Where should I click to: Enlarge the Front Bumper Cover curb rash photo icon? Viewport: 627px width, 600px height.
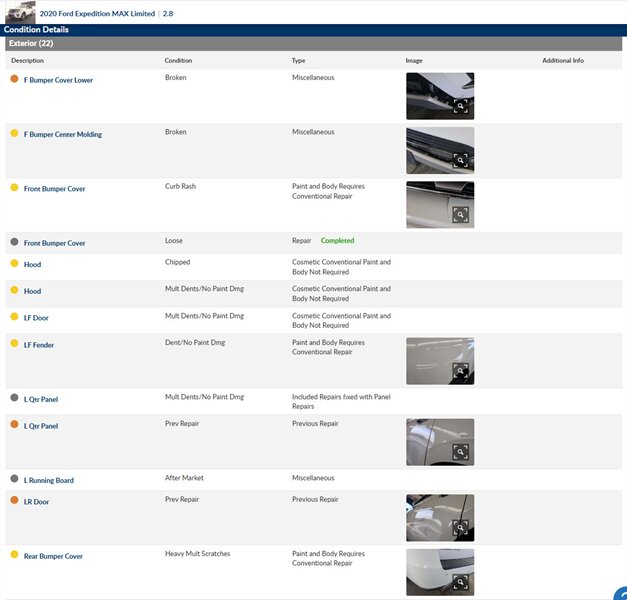[460, 214]
